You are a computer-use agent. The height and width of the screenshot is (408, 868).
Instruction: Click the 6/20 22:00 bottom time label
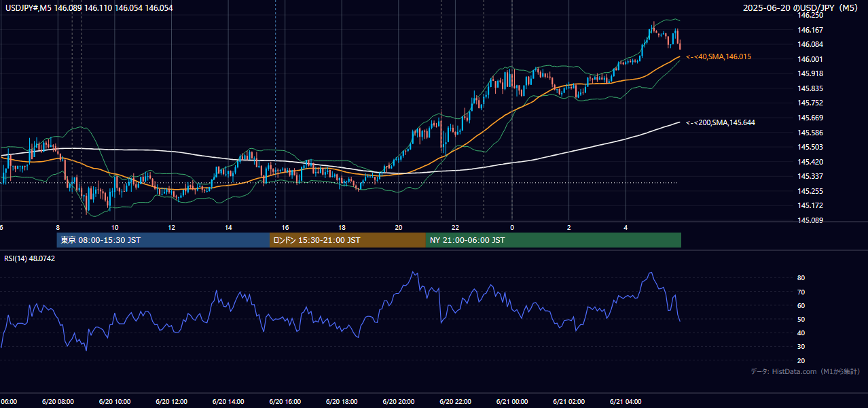tap(455, 402)
